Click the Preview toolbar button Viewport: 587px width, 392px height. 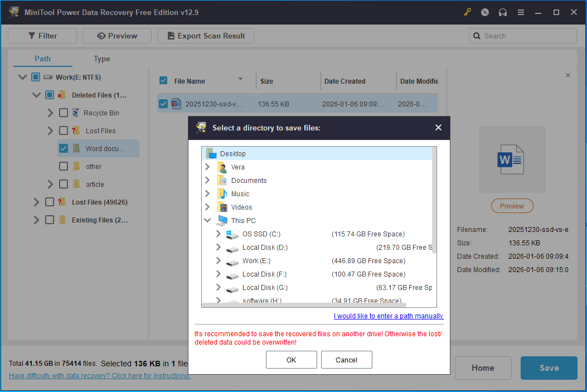117,36
